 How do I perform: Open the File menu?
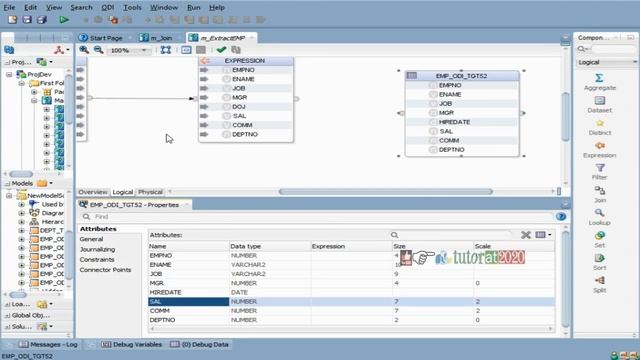point(9,7)
